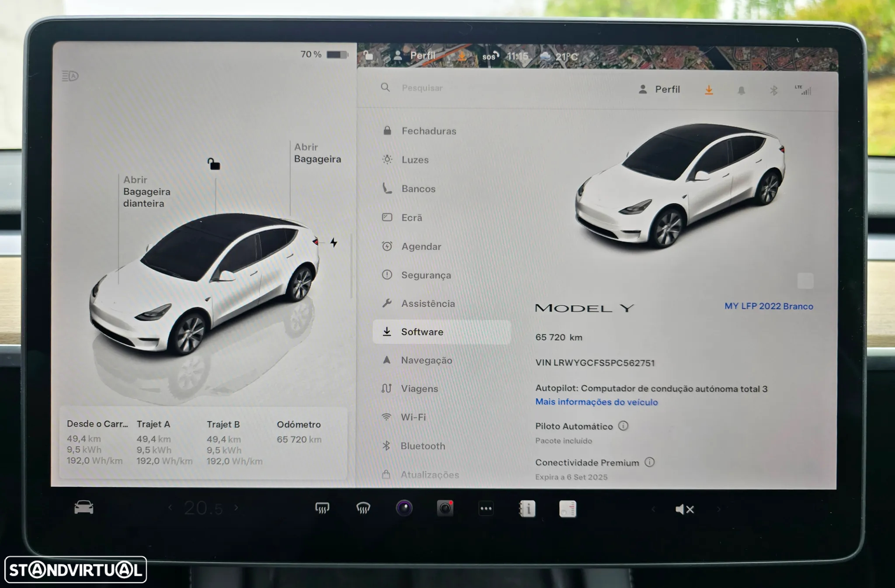895x588 pixels.
Task: Click the info icon beside Conectividade Premium
Action: coord(649,462)
